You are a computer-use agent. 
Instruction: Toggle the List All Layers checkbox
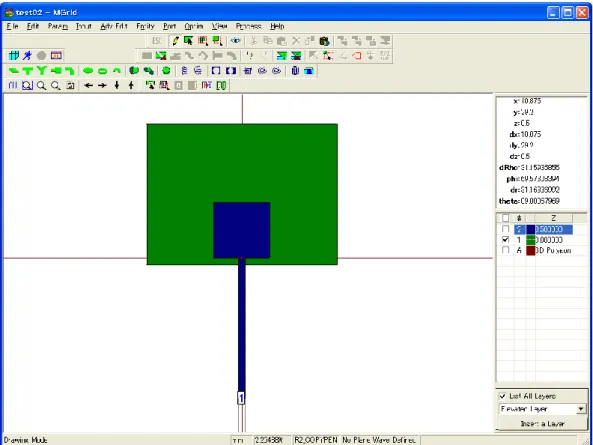(503, 396)
